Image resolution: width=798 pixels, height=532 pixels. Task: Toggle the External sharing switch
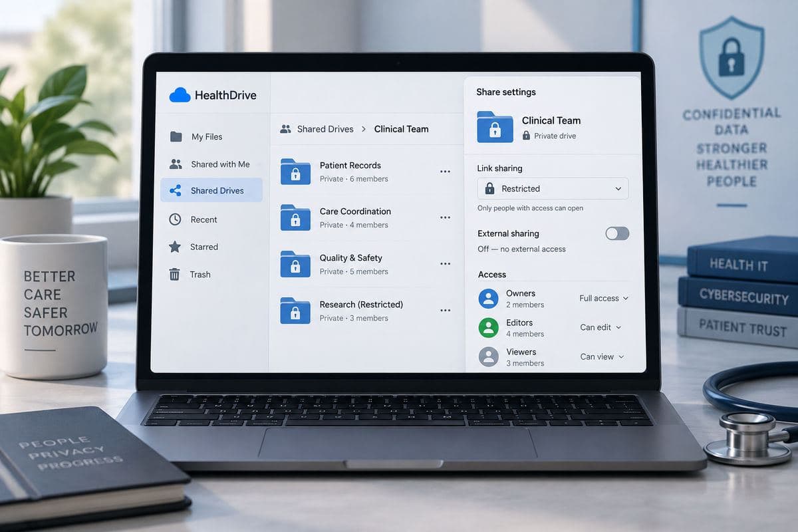[617, 233]
